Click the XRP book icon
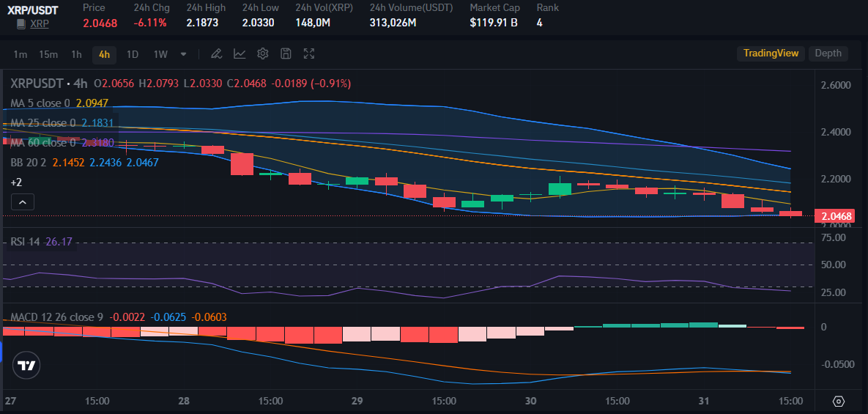 tap(21, 23)
